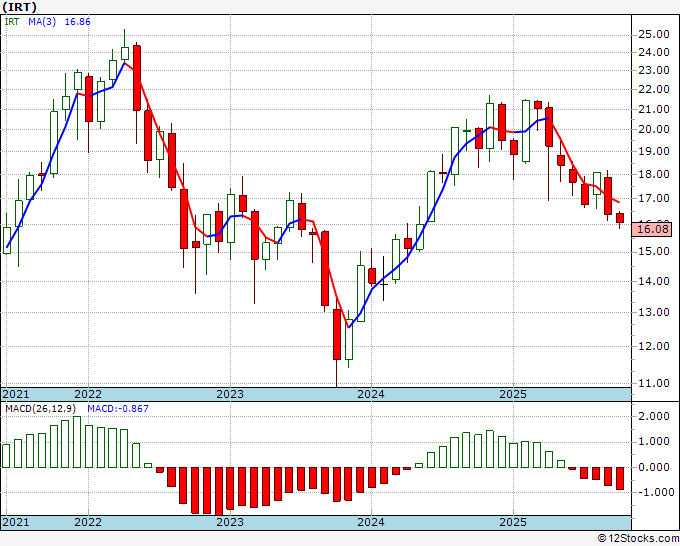Click 2021 on the MACD panel timeline
680x546 pixels.
point(16,522)
